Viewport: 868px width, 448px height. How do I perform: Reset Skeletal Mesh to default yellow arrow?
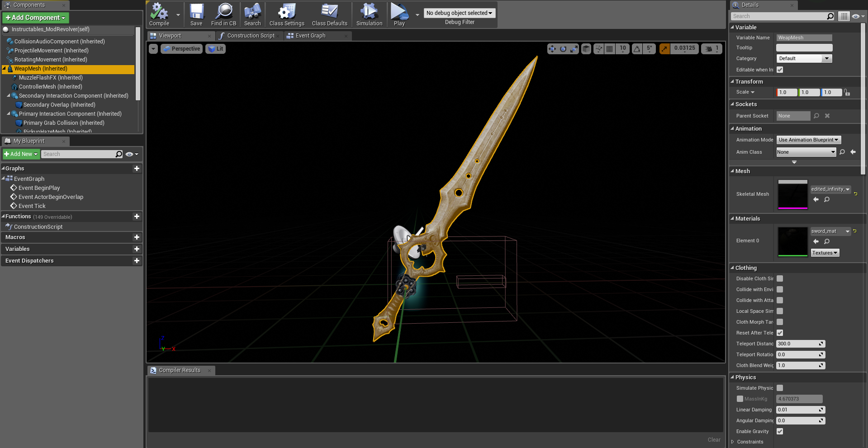point(856,194)
